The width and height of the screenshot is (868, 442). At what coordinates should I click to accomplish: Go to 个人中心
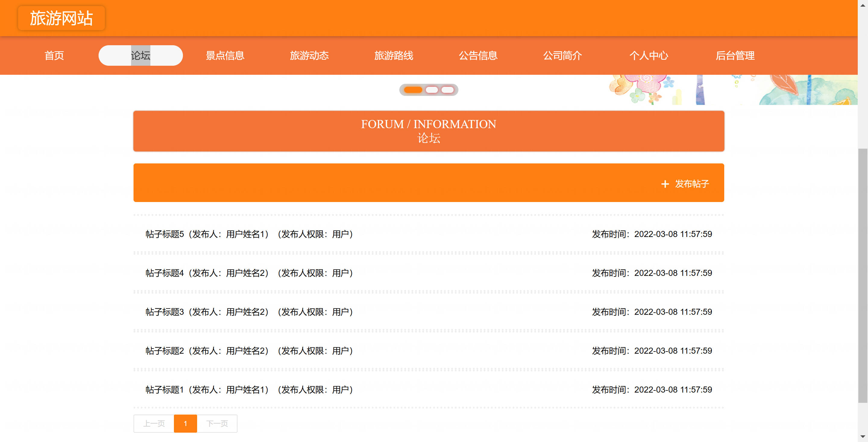[649, 56]
